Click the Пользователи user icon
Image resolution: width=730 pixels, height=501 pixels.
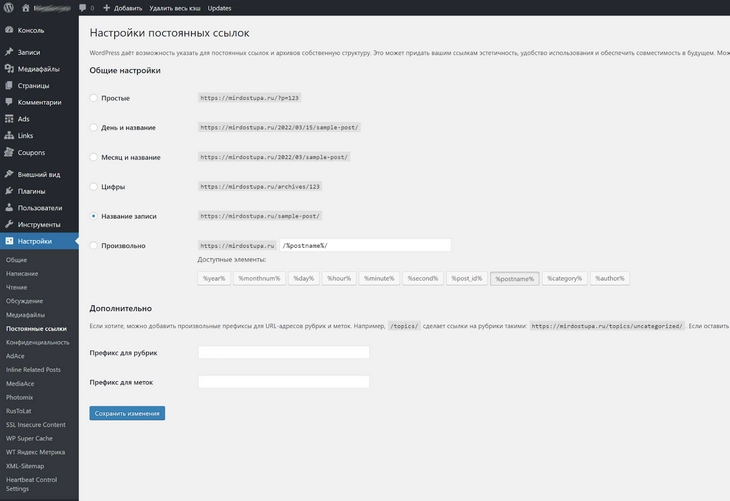[9, 208]
